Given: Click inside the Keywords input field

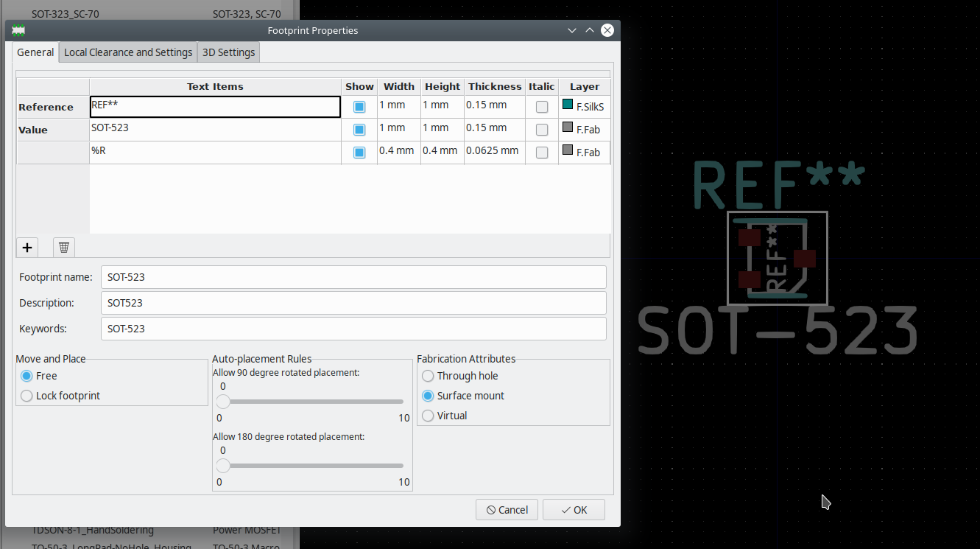Looking at the screenshot, I should coord(353,329).
